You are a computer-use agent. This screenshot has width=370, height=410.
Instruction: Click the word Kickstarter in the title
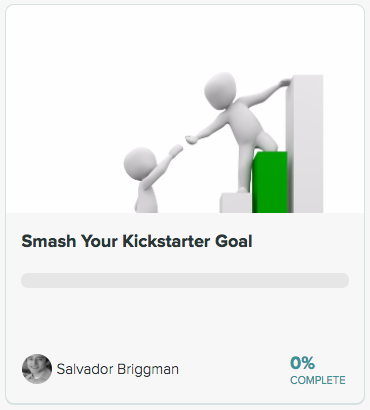click(x=166, y=241)
